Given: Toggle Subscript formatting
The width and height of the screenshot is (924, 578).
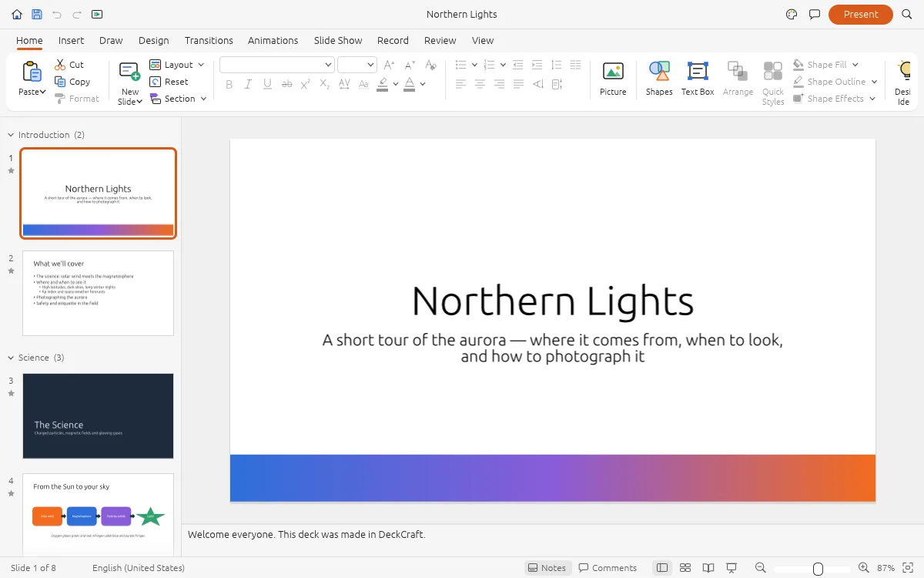Looking at the screenshot, I should click(x=325, y=84).
